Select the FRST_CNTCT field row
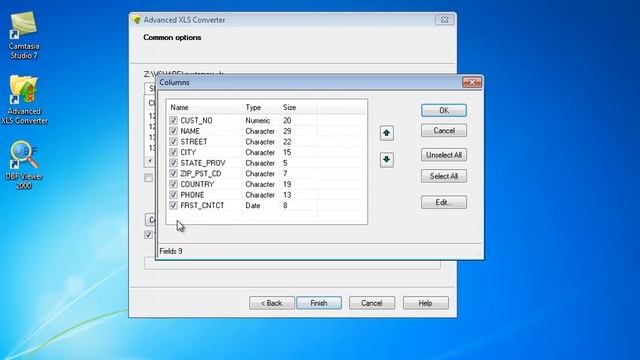Image resolution: width=640 pixels, height=360 pixels. click(x=267, y=205)
